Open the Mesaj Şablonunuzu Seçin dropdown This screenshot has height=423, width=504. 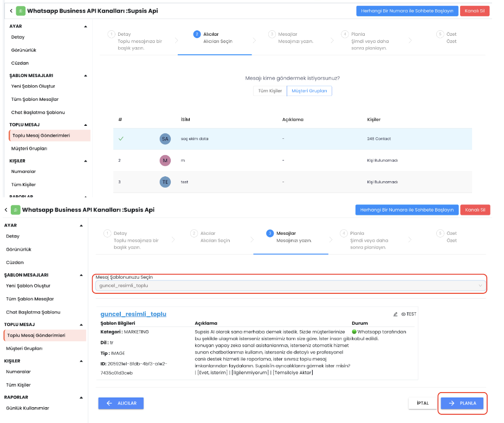click(290, 286)
